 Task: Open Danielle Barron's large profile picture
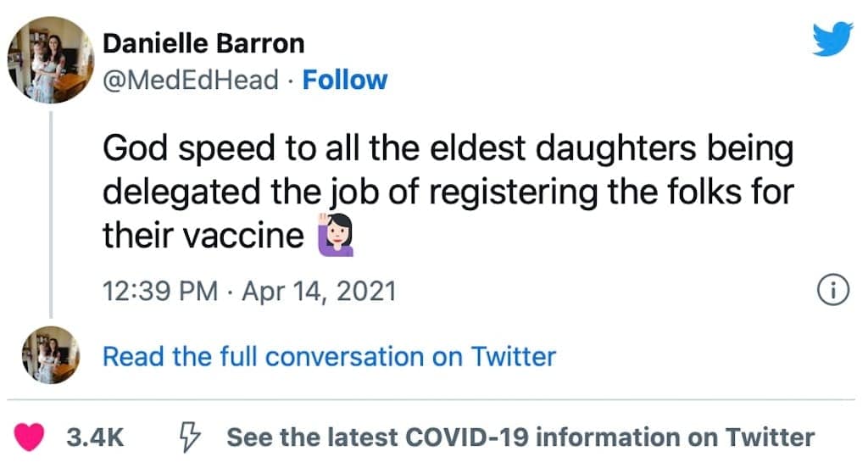[51, 60]
